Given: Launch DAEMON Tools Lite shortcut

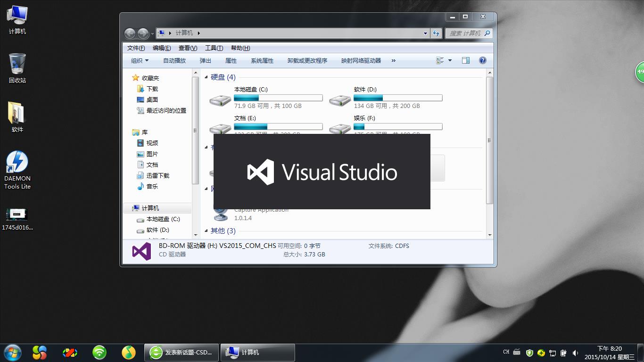Looking at the screenshot, I should pos(17,170).
